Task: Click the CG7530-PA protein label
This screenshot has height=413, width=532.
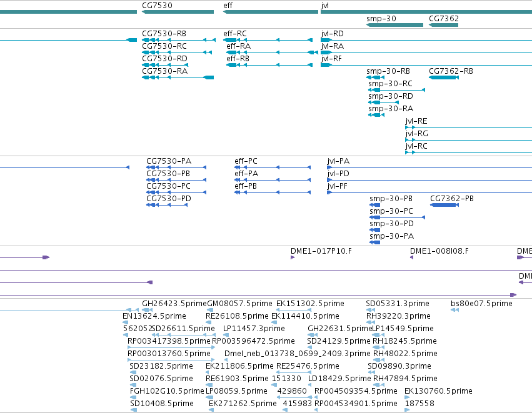Action: (x=169, y=161)
